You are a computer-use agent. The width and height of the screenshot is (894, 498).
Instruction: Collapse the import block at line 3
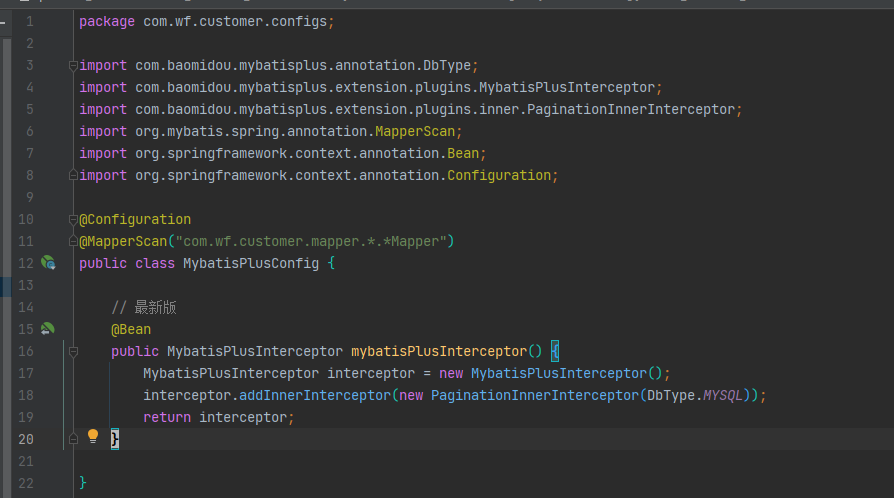72,66
